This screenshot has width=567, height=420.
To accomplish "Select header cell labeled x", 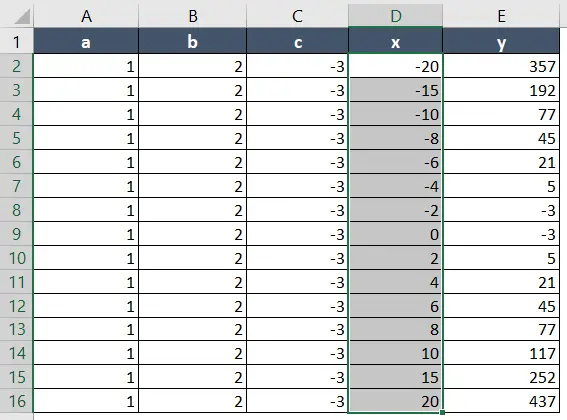I will [x=396, y=42].
